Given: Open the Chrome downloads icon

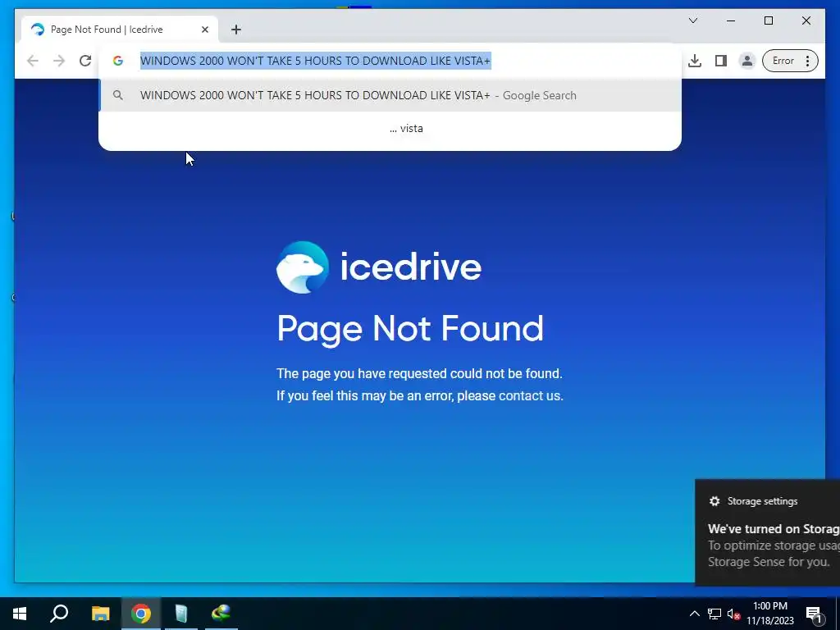Looking at the screenshot, I should click(694, 61).
